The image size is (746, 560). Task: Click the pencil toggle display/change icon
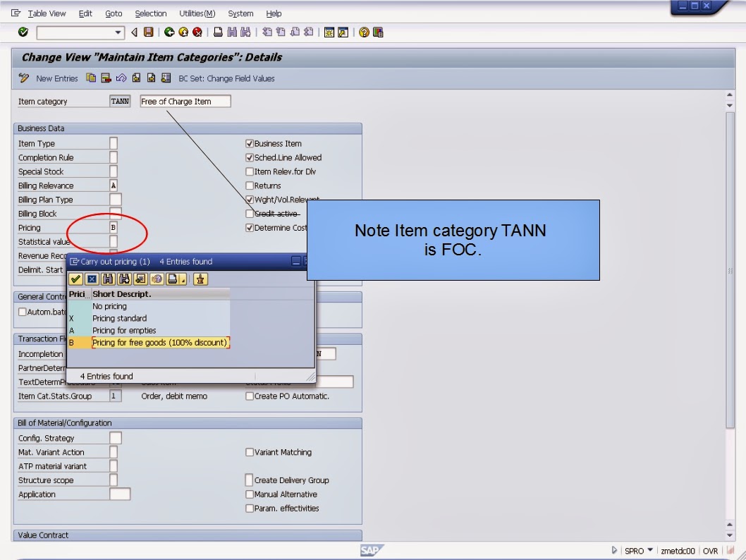24,78
